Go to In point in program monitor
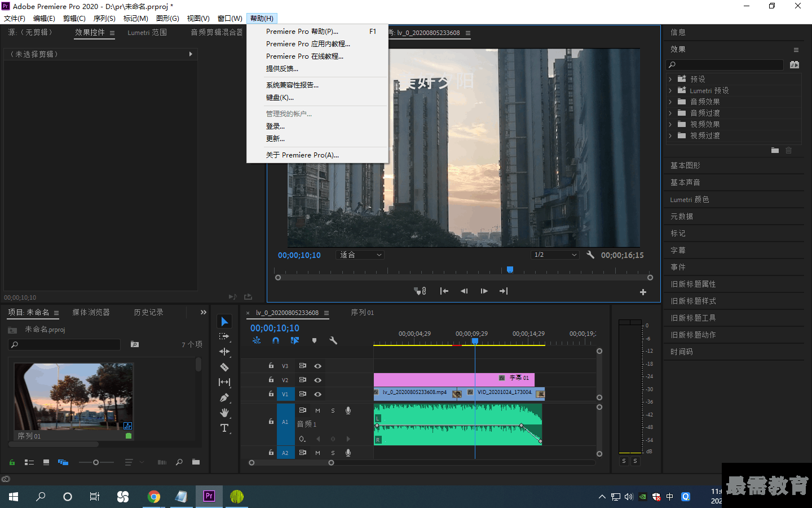Viewport: 812px width, 508px height. 444,291
